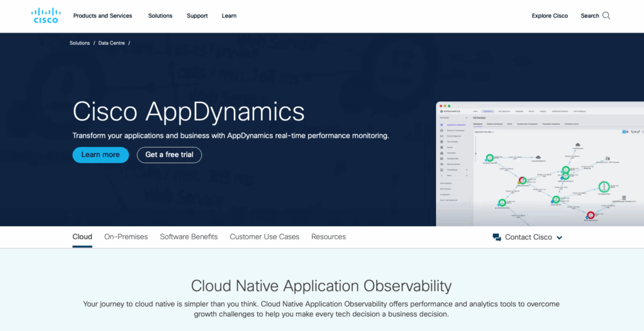Switch to the On-Premises tab
644x331 pixels.
(126, 237)
